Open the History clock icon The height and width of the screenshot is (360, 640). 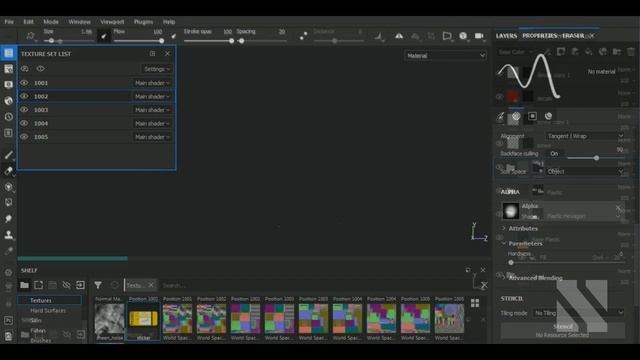pyautogui.click(x=8, y=117)
